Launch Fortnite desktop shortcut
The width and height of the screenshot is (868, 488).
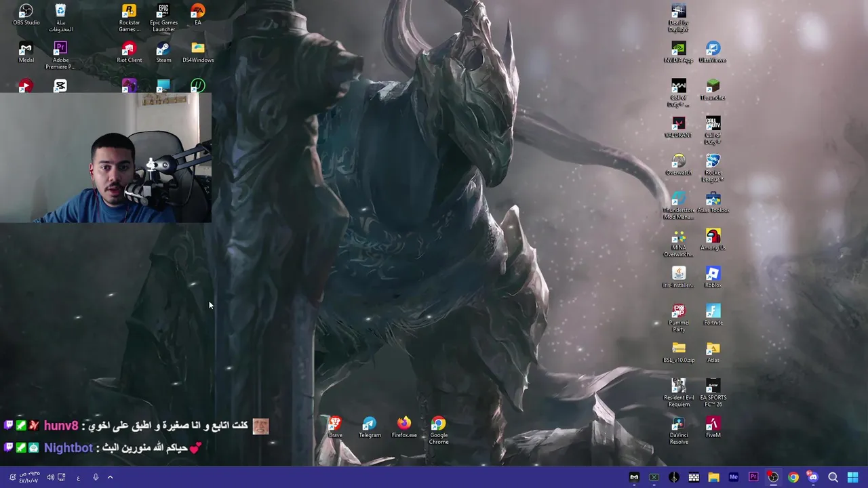tap(712, 314)
